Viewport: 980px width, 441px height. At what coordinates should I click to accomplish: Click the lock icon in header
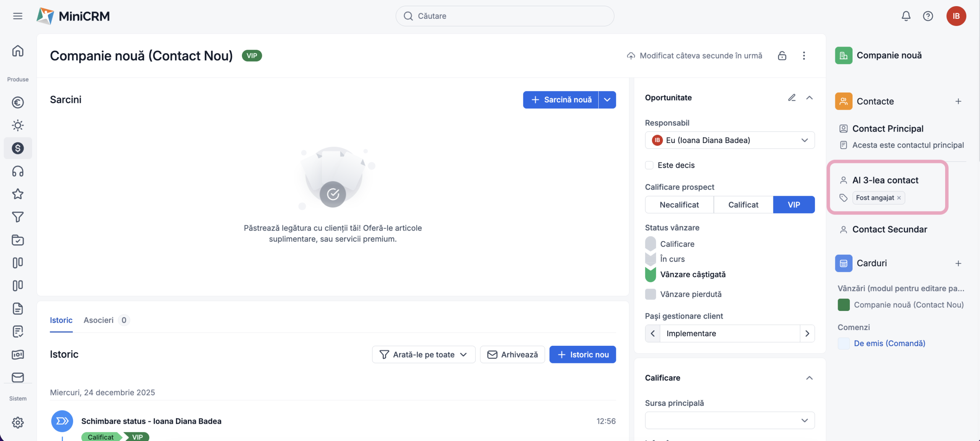click(782, 56)
